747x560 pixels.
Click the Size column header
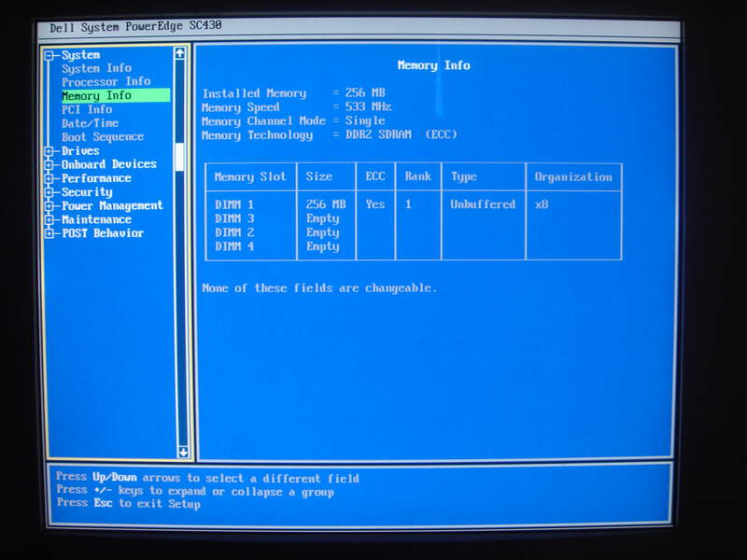click(318, 176)
